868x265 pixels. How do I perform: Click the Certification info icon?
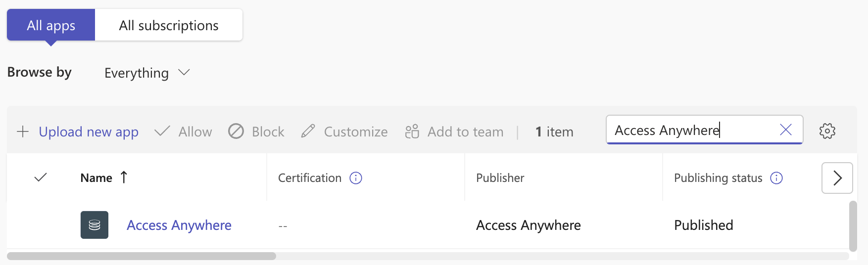pyautogui.click(x=356, y=178)
